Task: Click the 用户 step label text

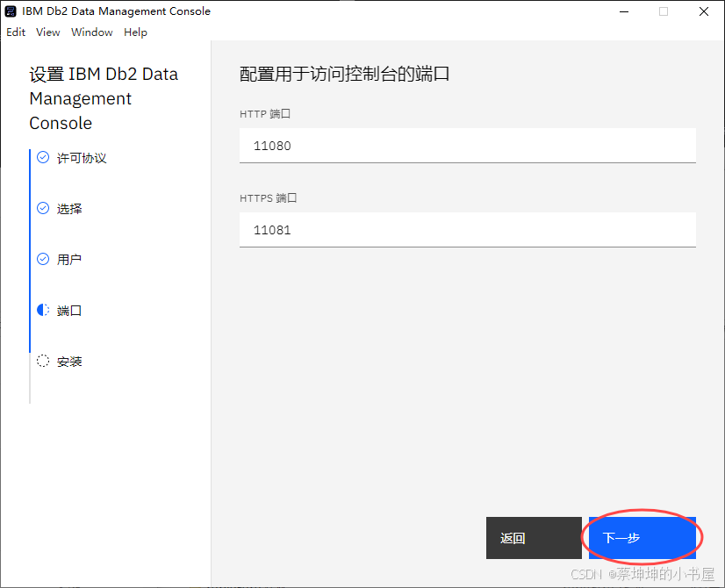Action: click(x=69, y=259)
